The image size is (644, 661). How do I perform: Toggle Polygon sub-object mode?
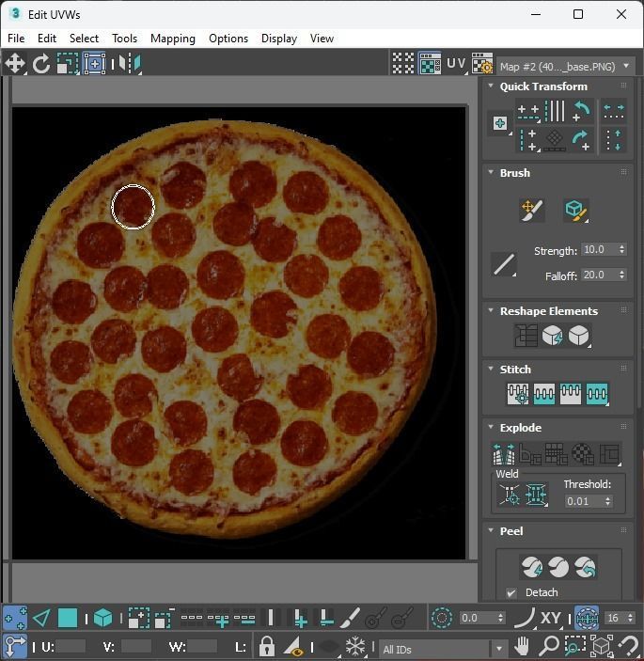[68, 619]
